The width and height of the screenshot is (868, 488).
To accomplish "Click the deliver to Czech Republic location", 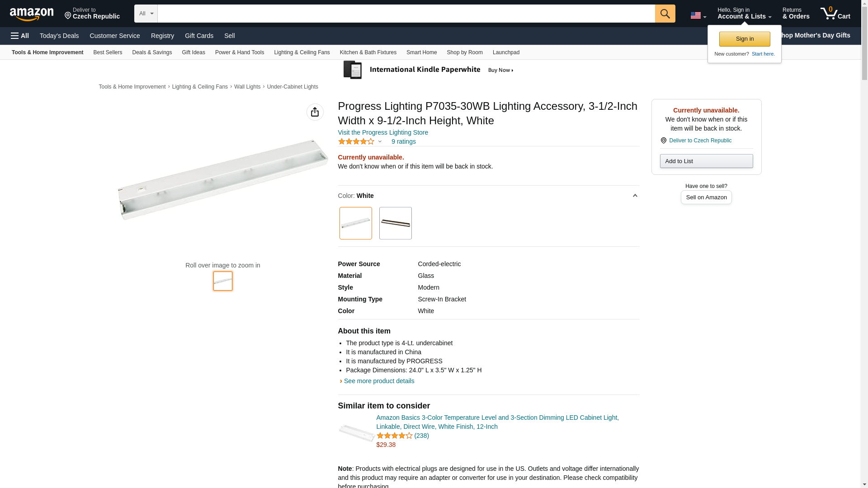I will coord(92,14).
